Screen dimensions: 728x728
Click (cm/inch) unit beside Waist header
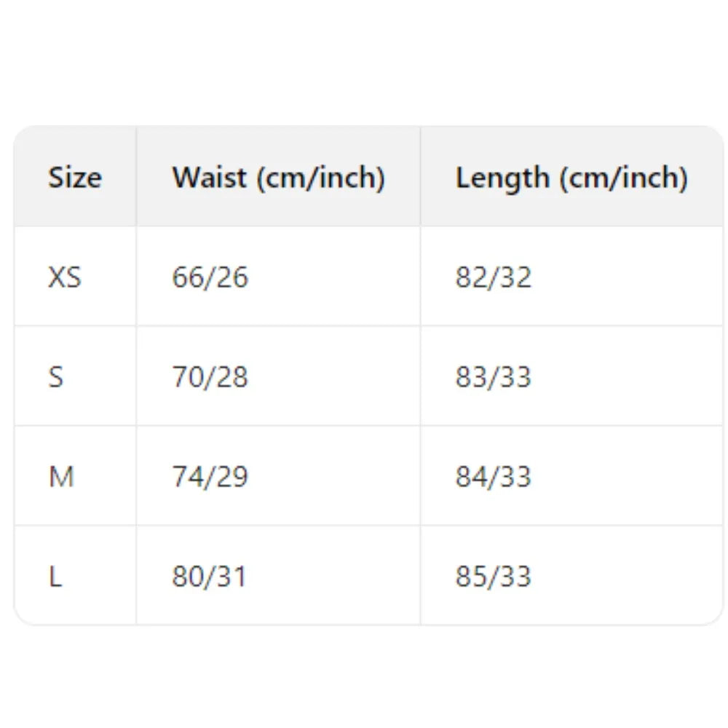click(x=320, y=178)
